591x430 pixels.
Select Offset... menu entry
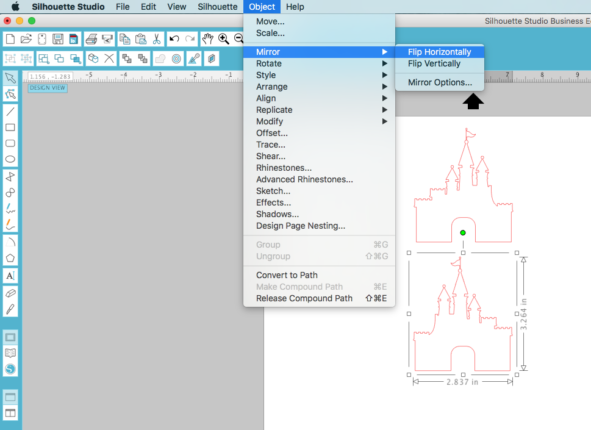point(319,133)
